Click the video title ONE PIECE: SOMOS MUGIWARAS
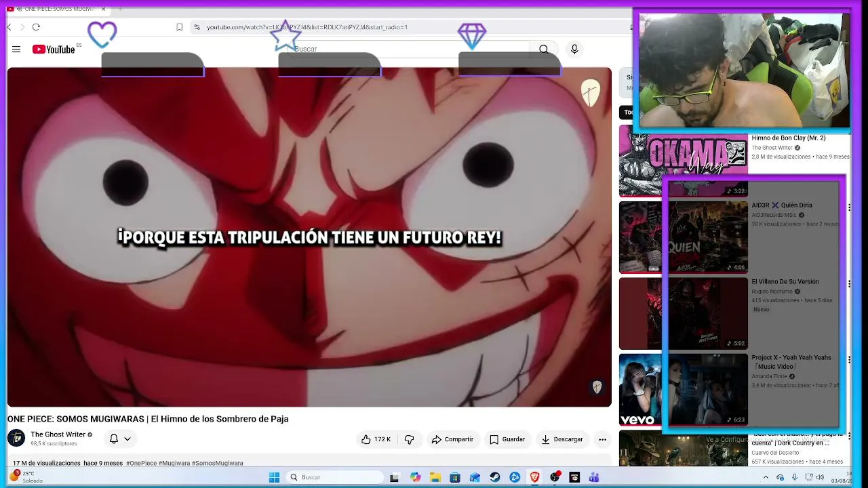This screenshot has width=868, height=488. [148, 419]
